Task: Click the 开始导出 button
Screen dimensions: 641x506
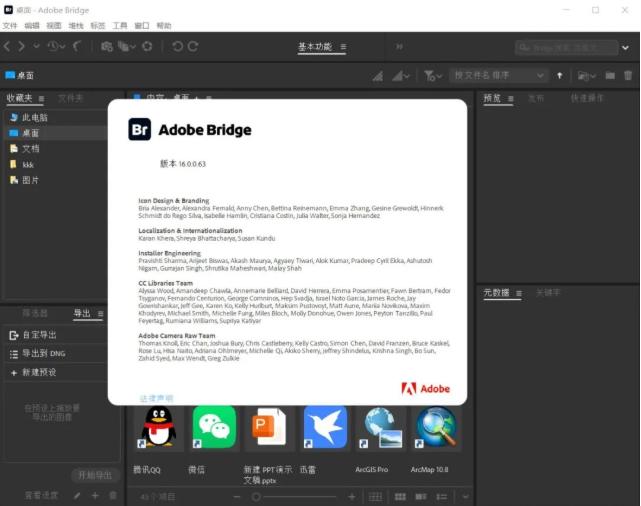Action: click(95, 475)
